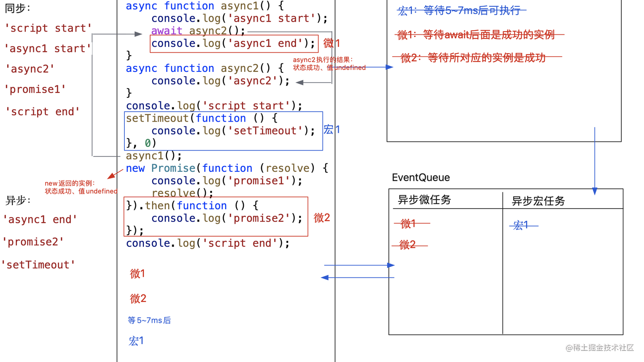The height and width of the screenshot is (362, 644).
Task: Select 'script start' in the 同步 output list
Action: [48, 28]
